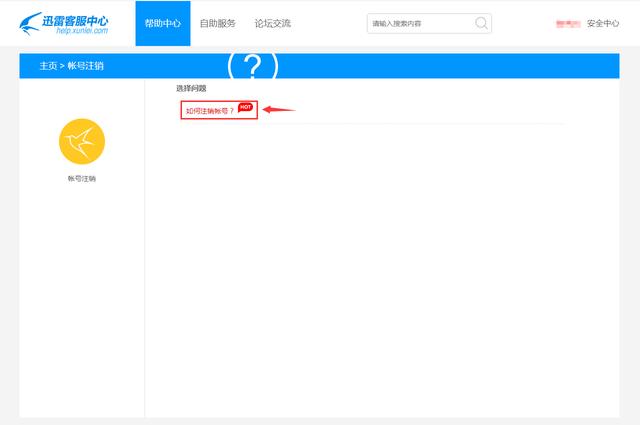Image resolution: width=640 pixels, height=425 pixels.
Task: Go to the 论坛交流 tab
Action: pos(272,23)
